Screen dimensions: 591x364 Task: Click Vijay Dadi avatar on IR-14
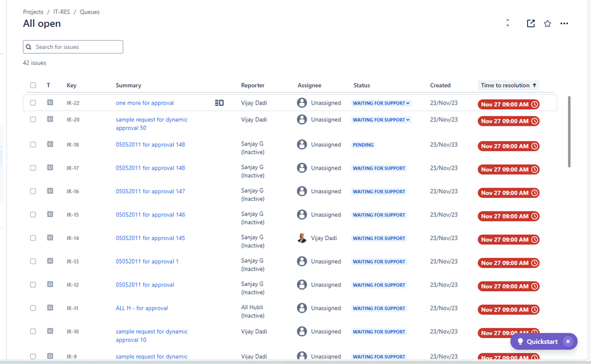pos(302,238)
